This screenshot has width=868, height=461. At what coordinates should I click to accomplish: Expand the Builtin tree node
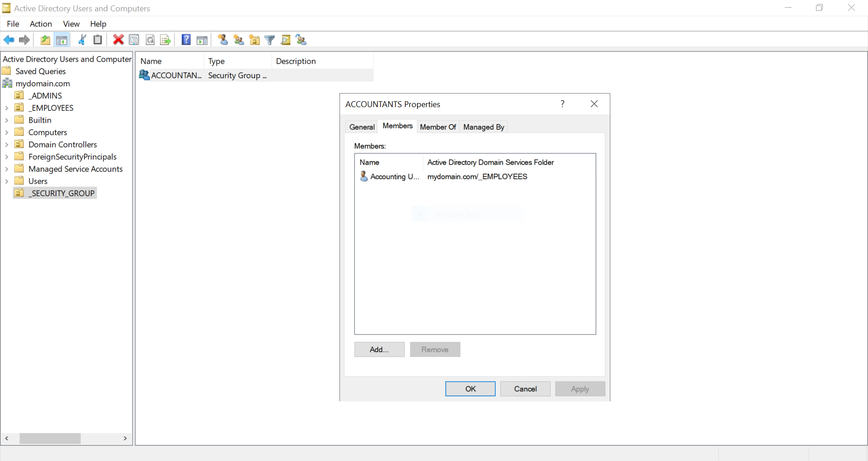pyautogui.click(x=6, y=120)
